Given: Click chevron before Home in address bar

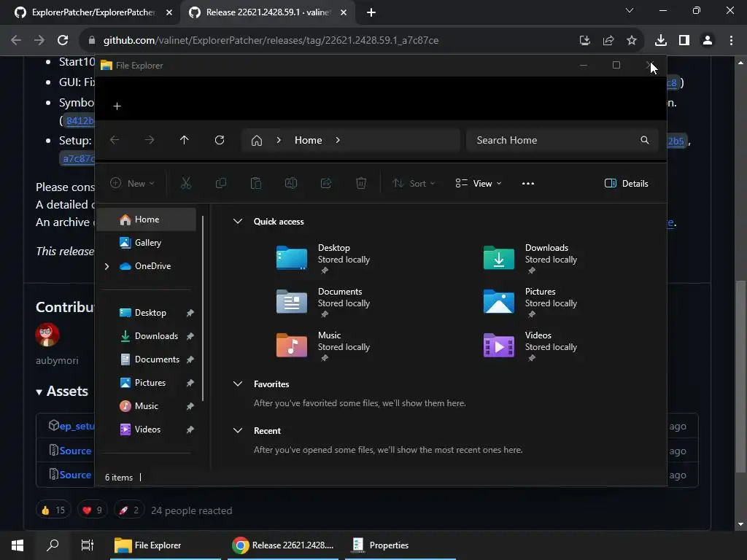Looking at the screenshot, I should 279,140.
